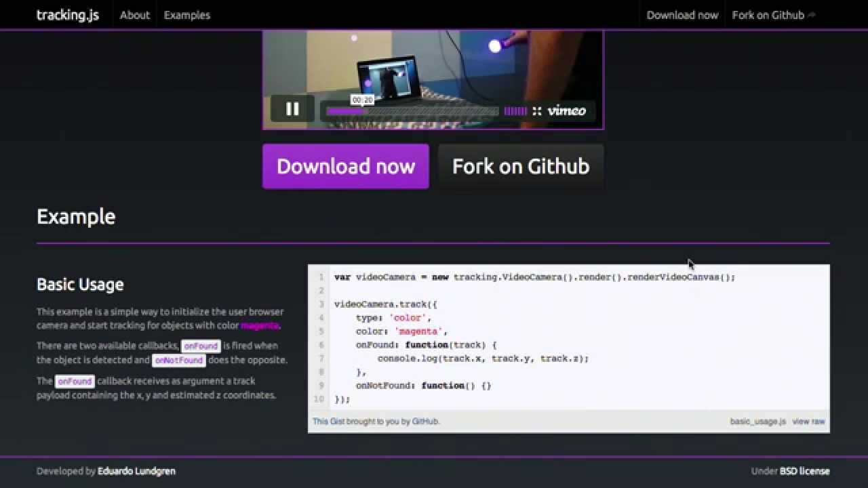
Task: Toggle Vimeo fullscreen icon
Action: tap(537, 111)
